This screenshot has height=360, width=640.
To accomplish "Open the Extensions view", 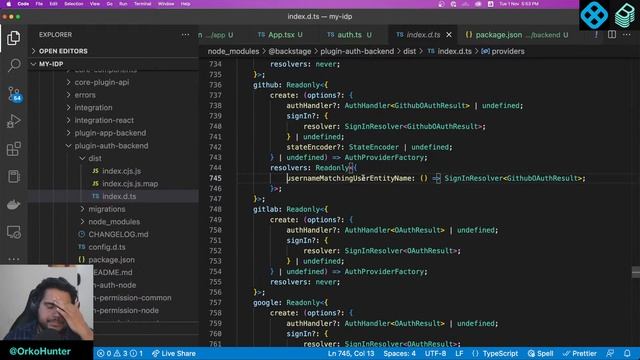I will point(13,149).
